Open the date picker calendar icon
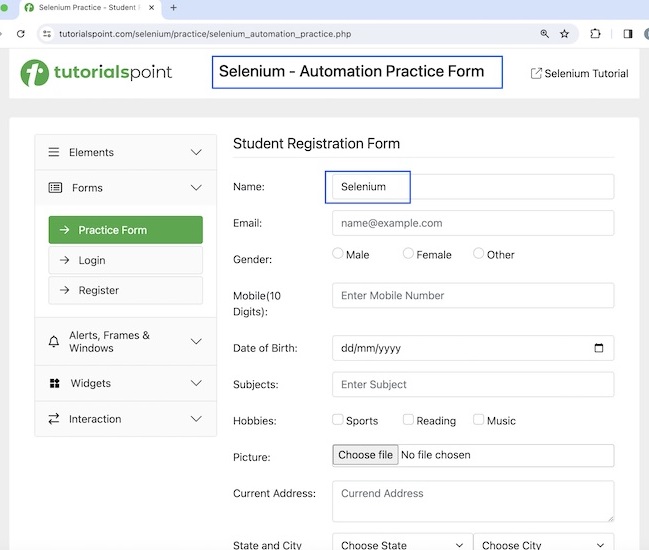 coord(599,349)
